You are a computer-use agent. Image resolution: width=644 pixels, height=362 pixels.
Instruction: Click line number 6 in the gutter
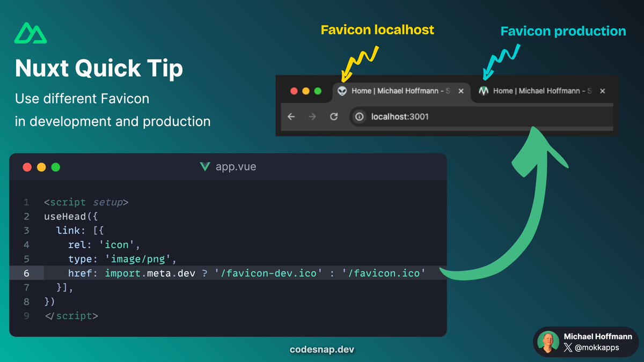pyautogui.click(x=26, y=274)
